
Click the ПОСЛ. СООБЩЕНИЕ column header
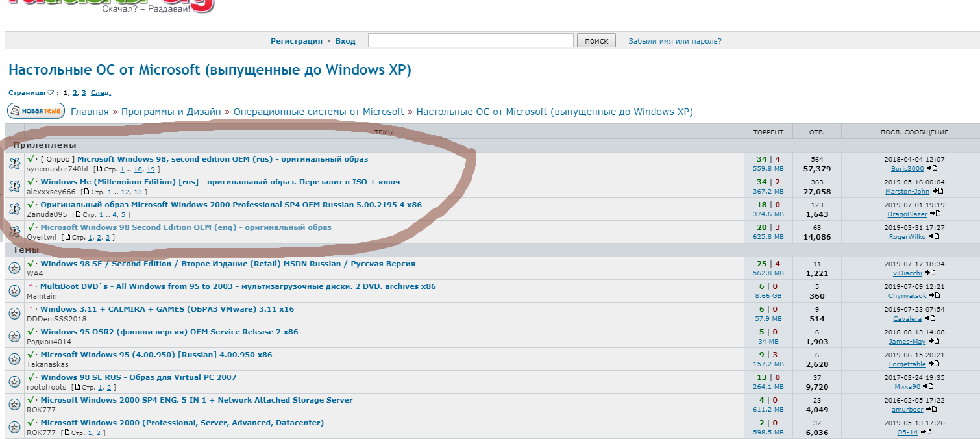click(x=914, y=132)
